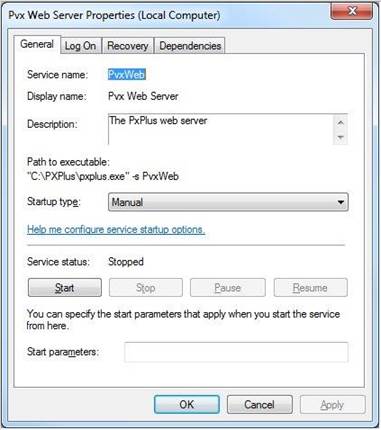Open Help me configure service startup options link
This screenshot has width=381, height=430.
coord(116,230)
